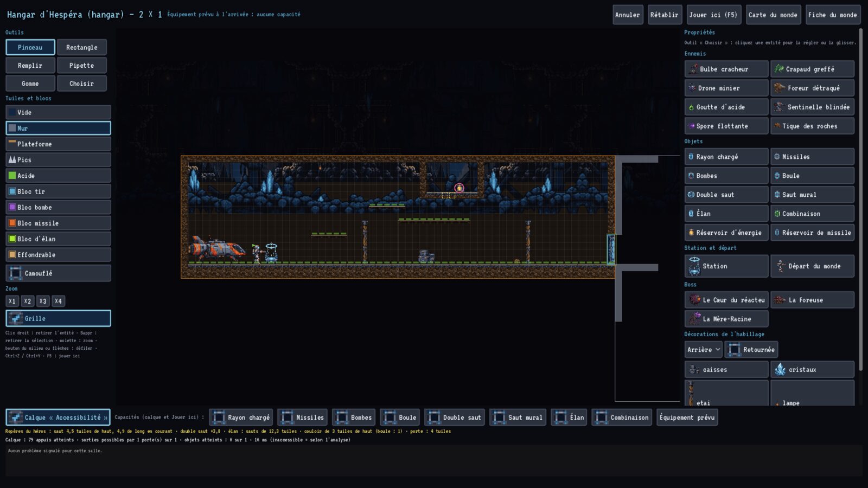Select Goutte d'acide enemy
This screenshot has width=868, height=488.
coord(726,107)
